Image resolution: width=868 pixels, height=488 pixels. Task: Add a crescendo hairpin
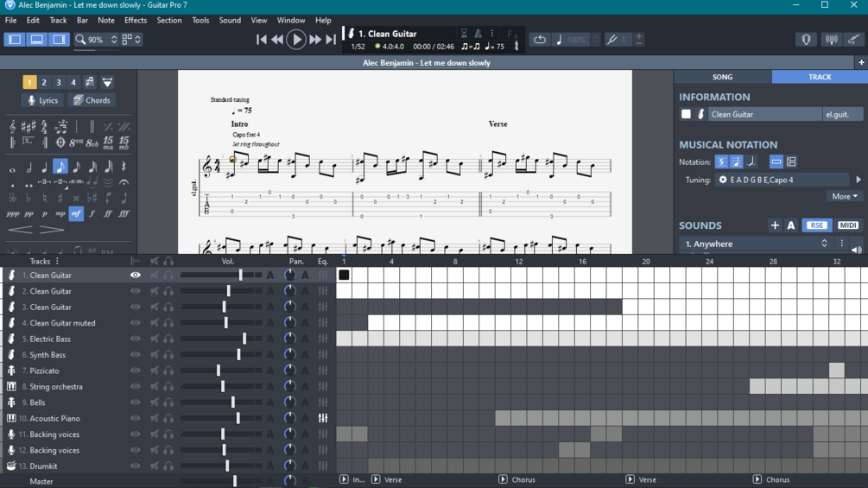[21, 230]
